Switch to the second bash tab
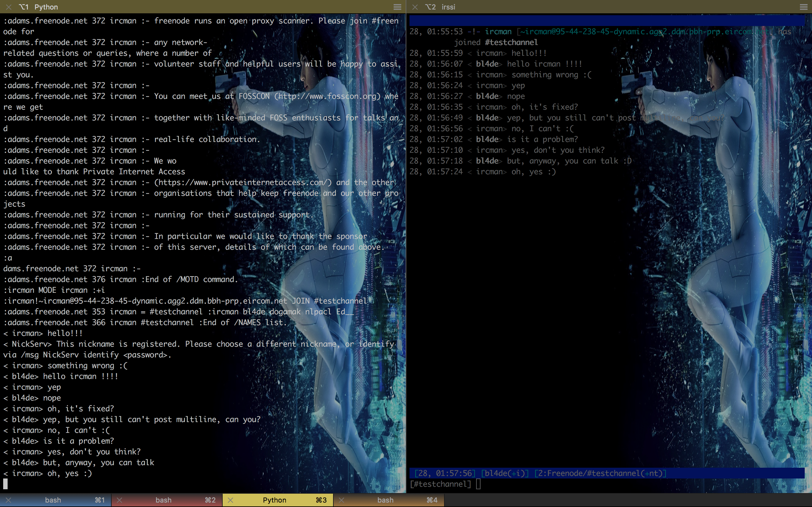The width and height of the screenshot is (812, 507). (164, 500)
